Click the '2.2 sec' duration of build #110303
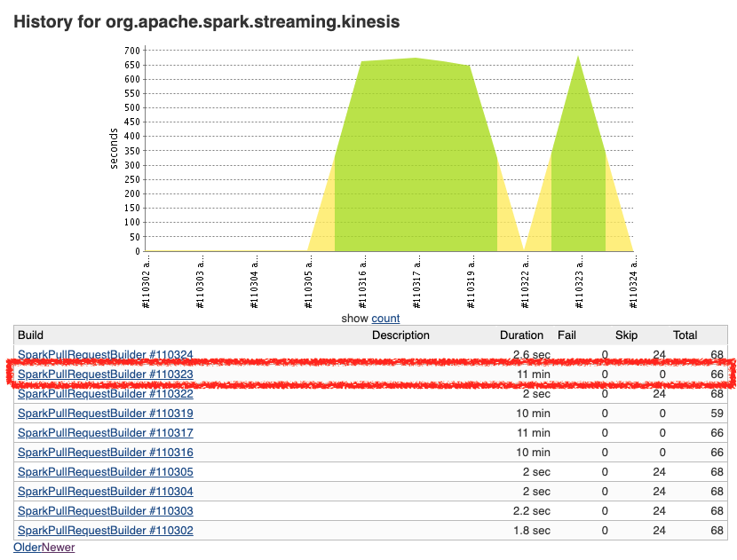The height and width of the screenshot is (560, 737). coord(532,510)
